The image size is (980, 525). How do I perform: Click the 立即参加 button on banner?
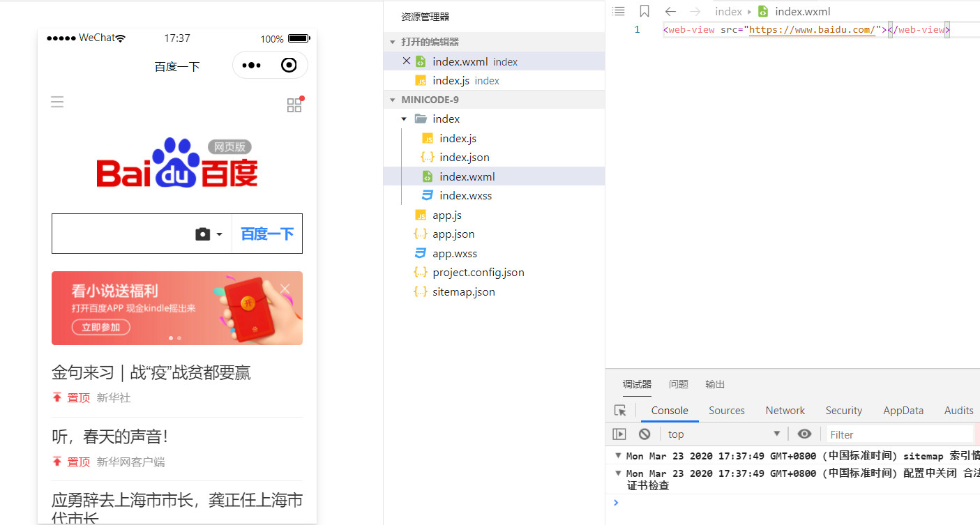101,327
